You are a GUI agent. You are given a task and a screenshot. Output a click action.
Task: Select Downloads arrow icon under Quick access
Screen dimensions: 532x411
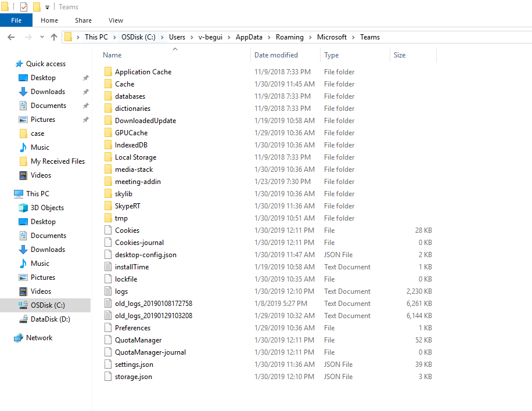(x=23, y=92)
